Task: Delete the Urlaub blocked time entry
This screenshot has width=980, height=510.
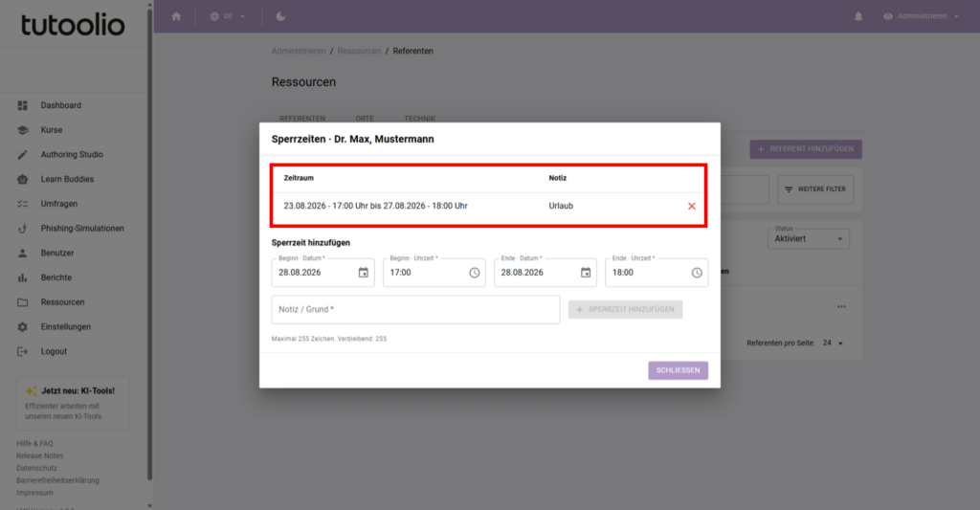Action: pyautogui.click(x=691, y=207)
